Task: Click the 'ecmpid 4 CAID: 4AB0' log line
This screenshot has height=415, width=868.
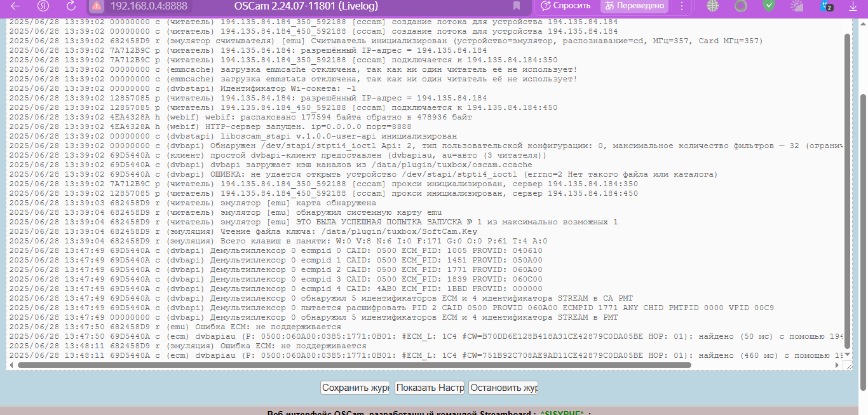Action: tap(276, 289)
